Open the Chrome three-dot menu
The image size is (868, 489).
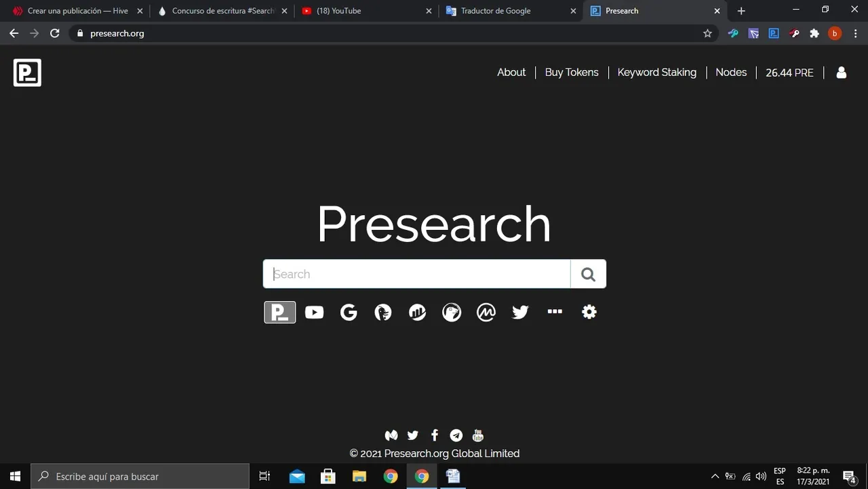point(855,33)
